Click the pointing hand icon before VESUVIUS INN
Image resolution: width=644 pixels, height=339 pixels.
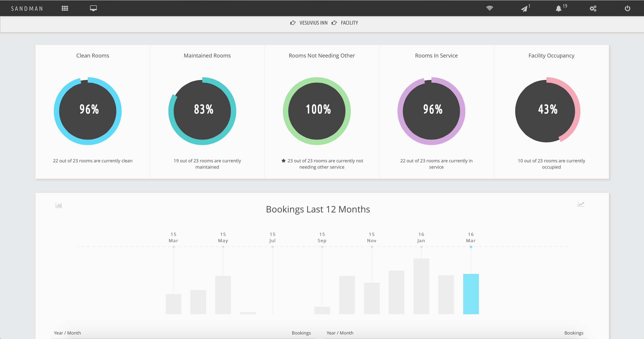click(293, 23)
